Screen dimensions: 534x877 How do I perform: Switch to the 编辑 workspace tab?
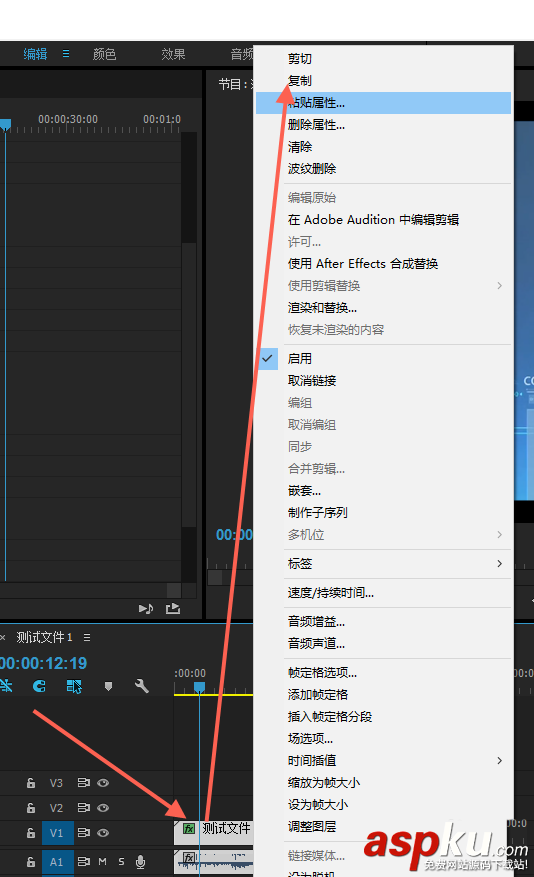pyautogui.click(x=35, y=54)
